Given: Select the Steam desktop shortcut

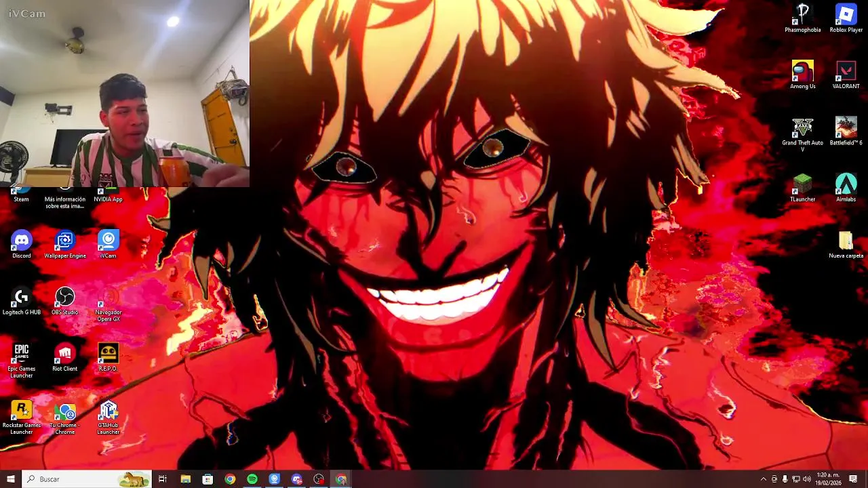Looking at the screenshot, I should 21,195.
